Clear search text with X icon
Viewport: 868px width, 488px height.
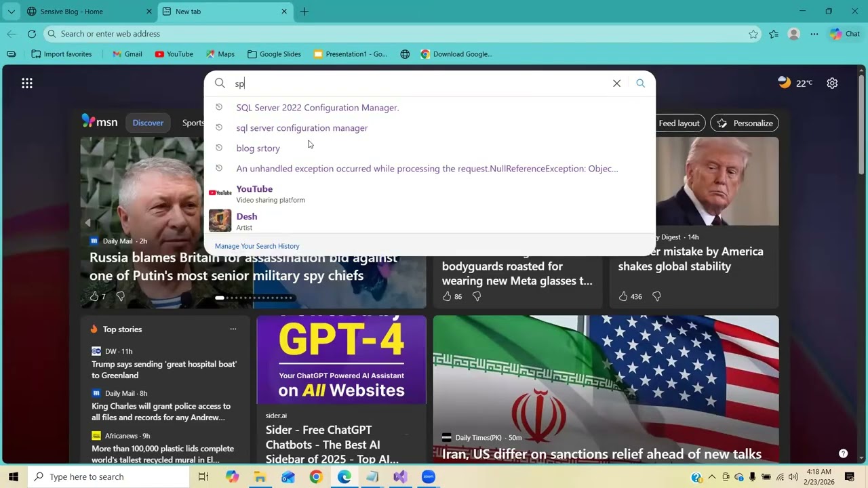coord(616,83)
